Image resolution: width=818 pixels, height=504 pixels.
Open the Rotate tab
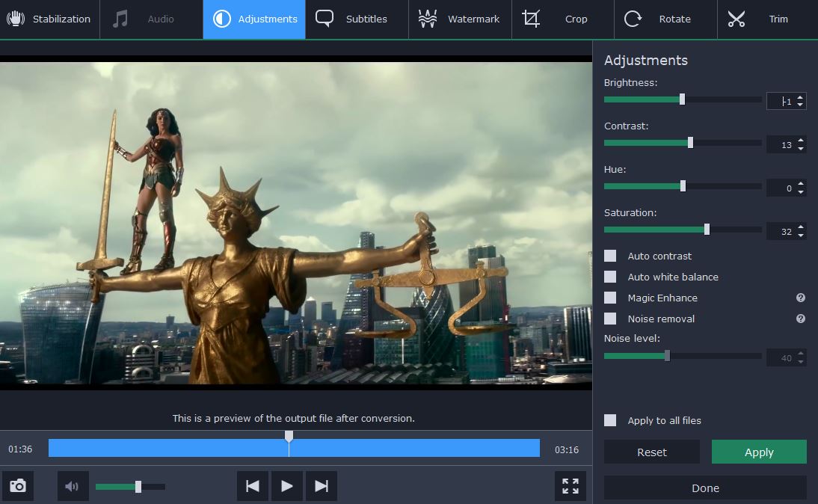(x=665, y=19)
